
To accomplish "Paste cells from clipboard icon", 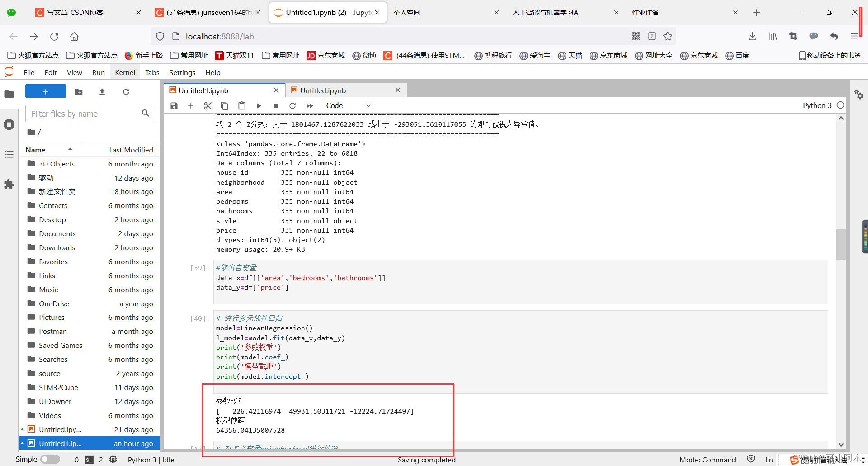I will click(242, 106).
